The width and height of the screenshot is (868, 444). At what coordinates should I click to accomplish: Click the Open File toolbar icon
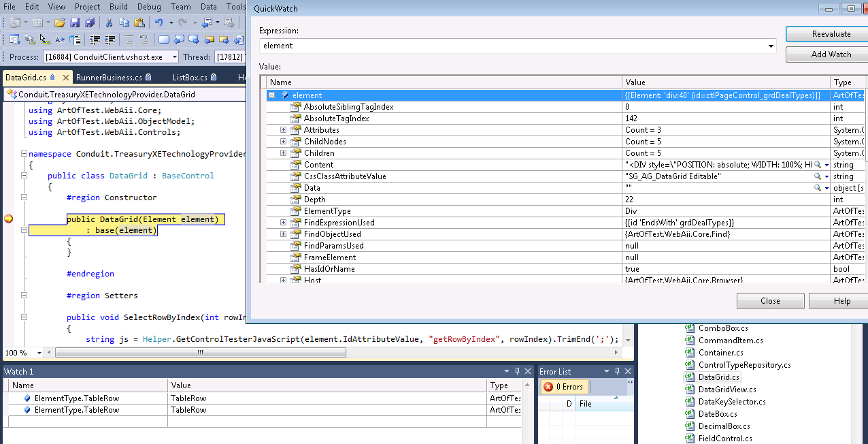click(x=60, y=22)
